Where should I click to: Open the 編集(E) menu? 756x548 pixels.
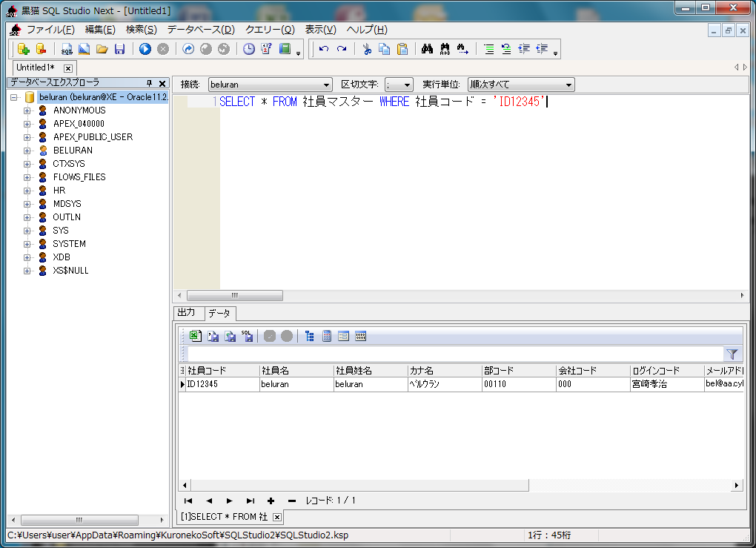[100, 30]
